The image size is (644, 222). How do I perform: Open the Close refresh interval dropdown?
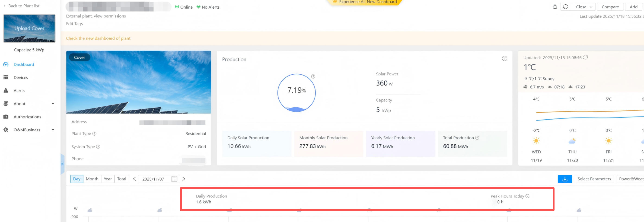pos(584,7)
